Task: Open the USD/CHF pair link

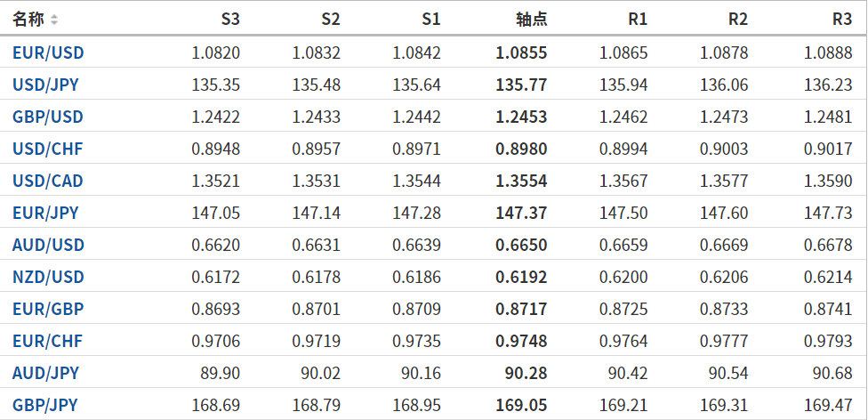Action: click(47, 149)
